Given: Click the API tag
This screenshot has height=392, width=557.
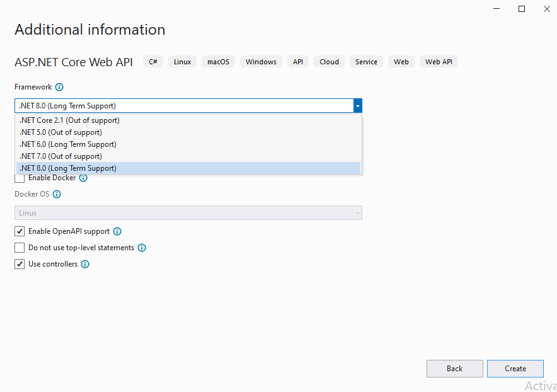Looking at the screenshot, I should [x=298, y=62].
